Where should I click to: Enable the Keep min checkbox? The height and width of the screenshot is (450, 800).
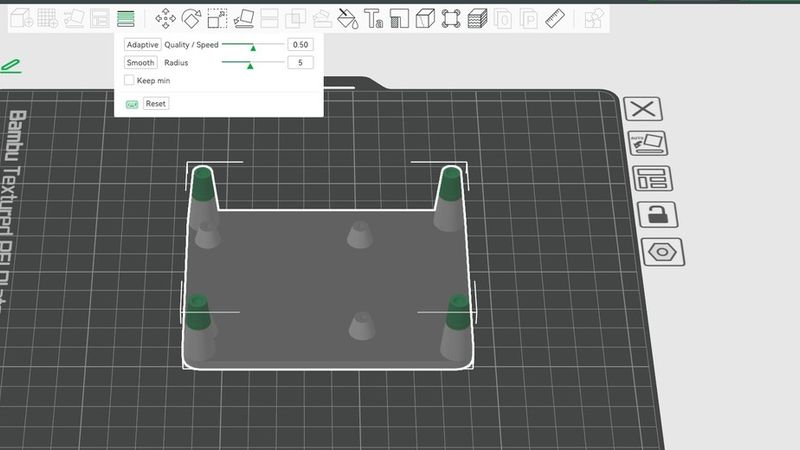point(129,80)
